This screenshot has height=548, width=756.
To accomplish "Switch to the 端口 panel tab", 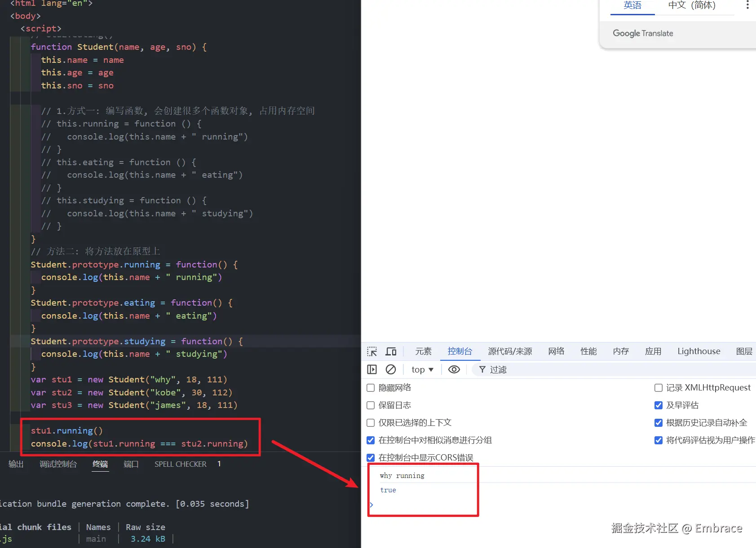I will point(131,464).
